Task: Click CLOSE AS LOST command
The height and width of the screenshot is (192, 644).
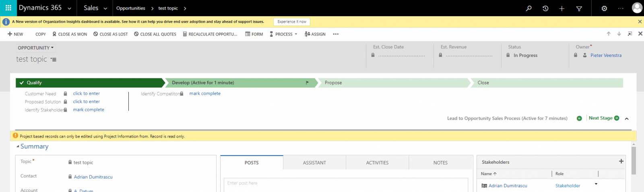Action: click(x=111, y=34)
